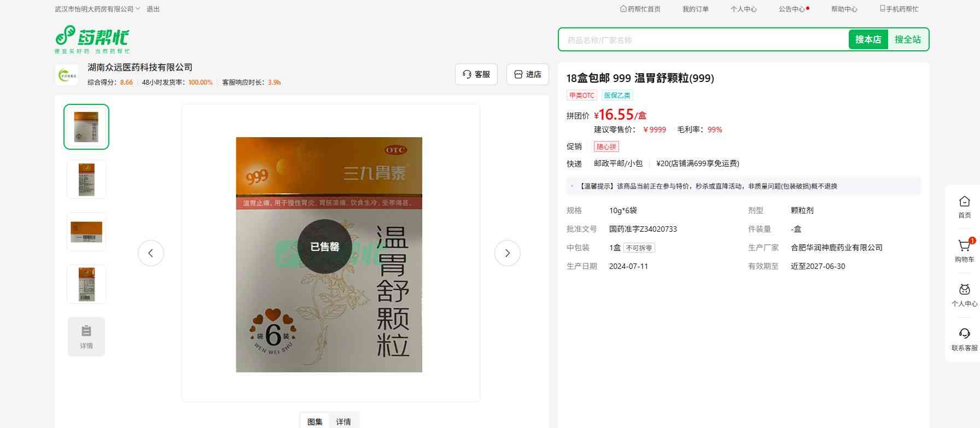Click the 药帮忙 logo
This screenshot has width=980, height=428.
(92, 39)
